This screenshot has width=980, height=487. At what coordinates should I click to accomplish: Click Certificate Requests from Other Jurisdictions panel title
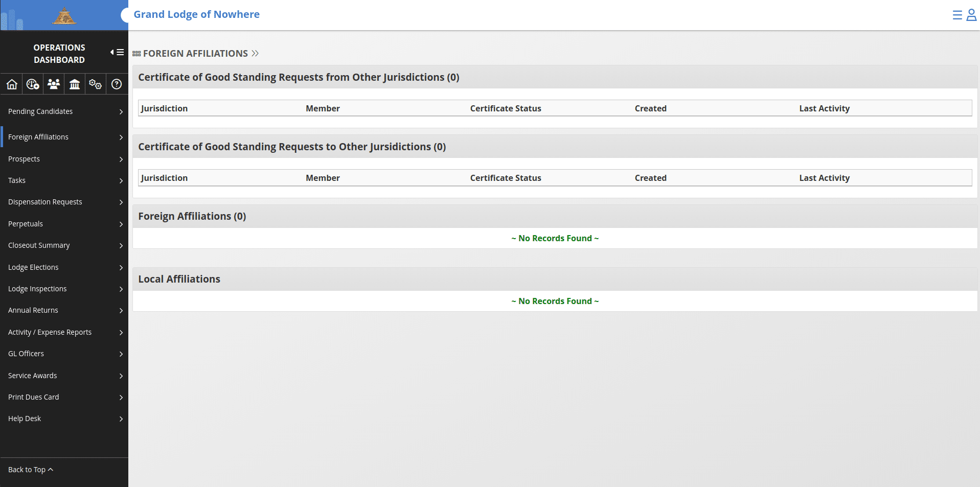pyautogui.click(x=299, y=77)
